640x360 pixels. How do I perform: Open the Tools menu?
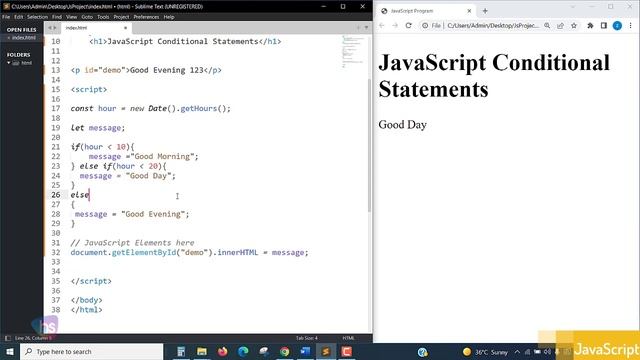pyautogui.click(x=103, y=17)
